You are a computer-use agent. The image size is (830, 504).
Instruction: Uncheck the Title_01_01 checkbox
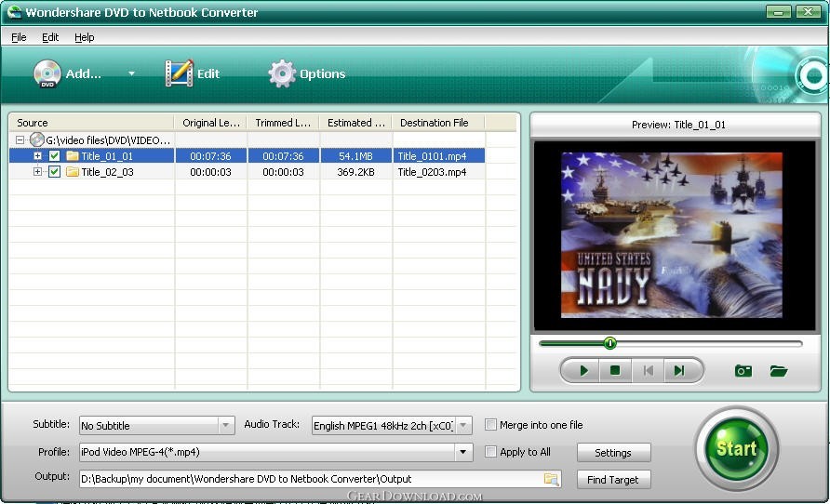(x=54, y=156)
